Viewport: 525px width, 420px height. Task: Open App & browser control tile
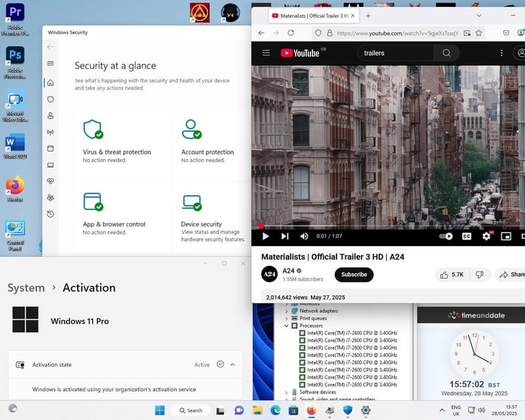coord(122,216)
